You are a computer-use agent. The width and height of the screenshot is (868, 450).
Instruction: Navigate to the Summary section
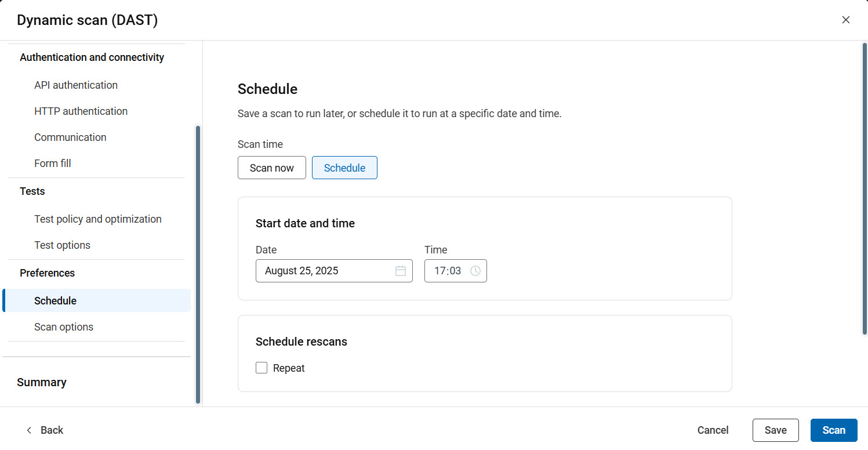pyautogui.click(x=41, y=382)
